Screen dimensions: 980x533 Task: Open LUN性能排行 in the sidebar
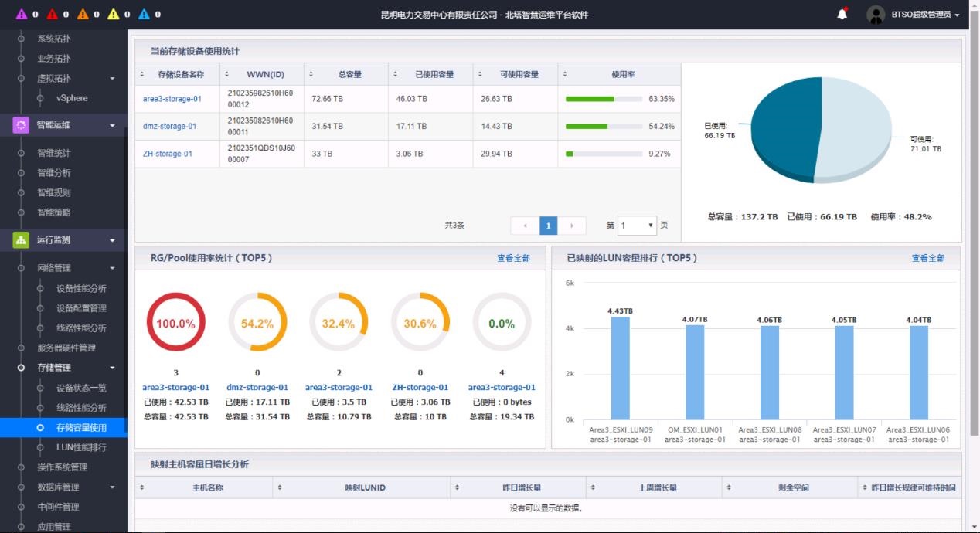tap(81, 447)
